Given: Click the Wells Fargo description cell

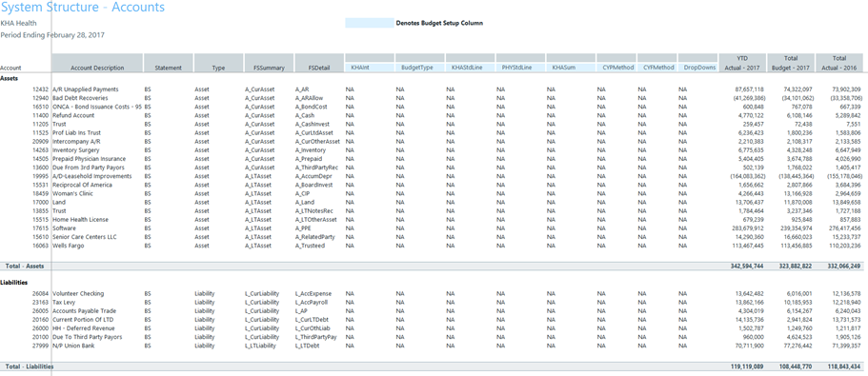Looking at the screenshot, I should [68, 246].
